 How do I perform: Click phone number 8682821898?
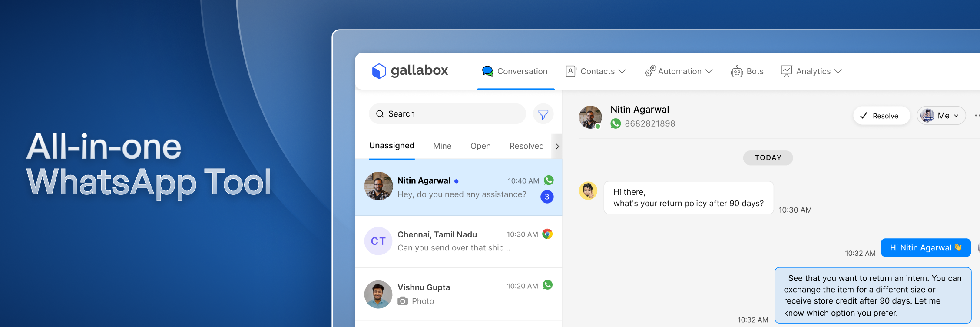tap(650, 123)
